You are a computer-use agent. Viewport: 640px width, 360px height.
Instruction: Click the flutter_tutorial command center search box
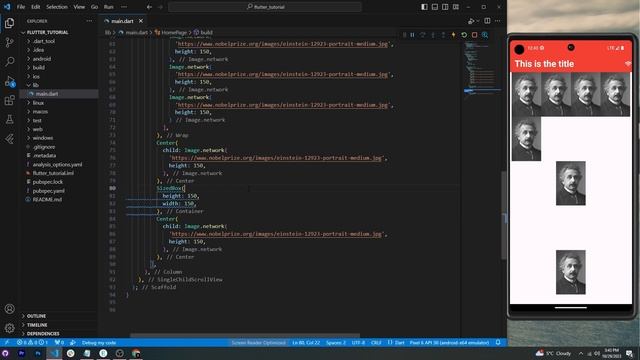click(x=265, y=7)
